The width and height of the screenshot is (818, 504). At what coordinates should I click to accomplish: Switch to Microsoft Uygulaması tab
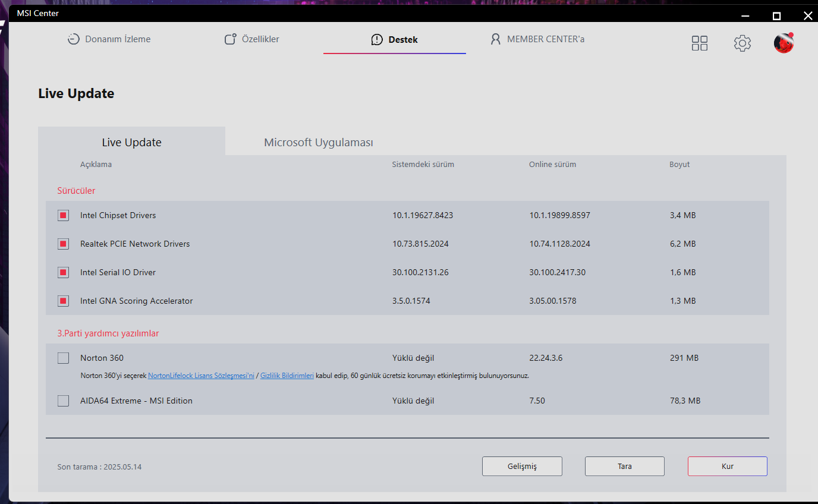(x=319, y=143)
